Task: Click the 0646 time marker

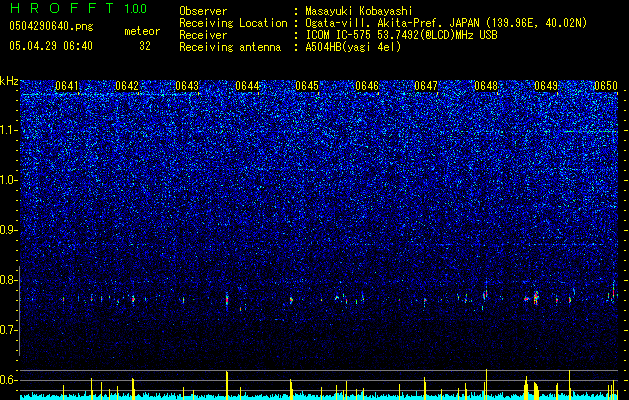Action: click(x=367, y=86)
